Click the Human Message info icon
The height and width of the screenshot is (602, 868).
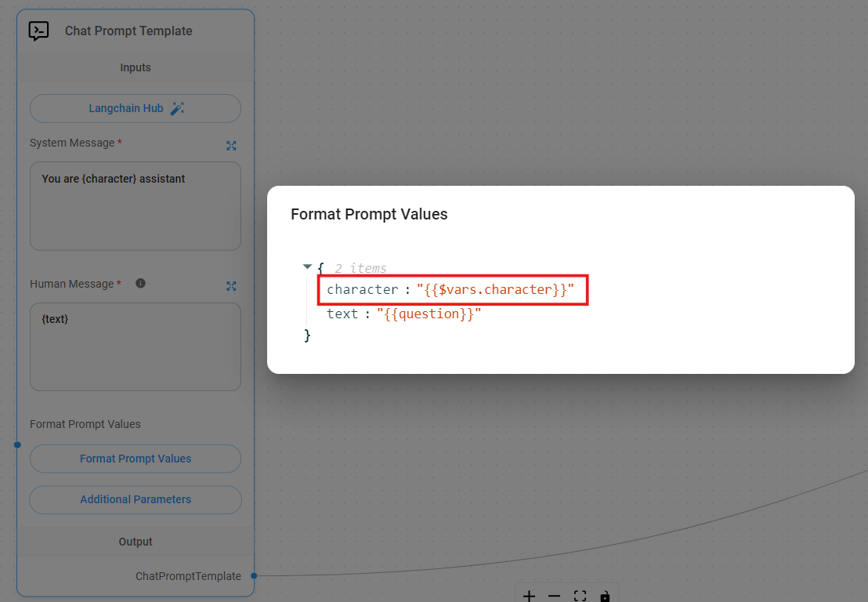[x=140, y=283]
